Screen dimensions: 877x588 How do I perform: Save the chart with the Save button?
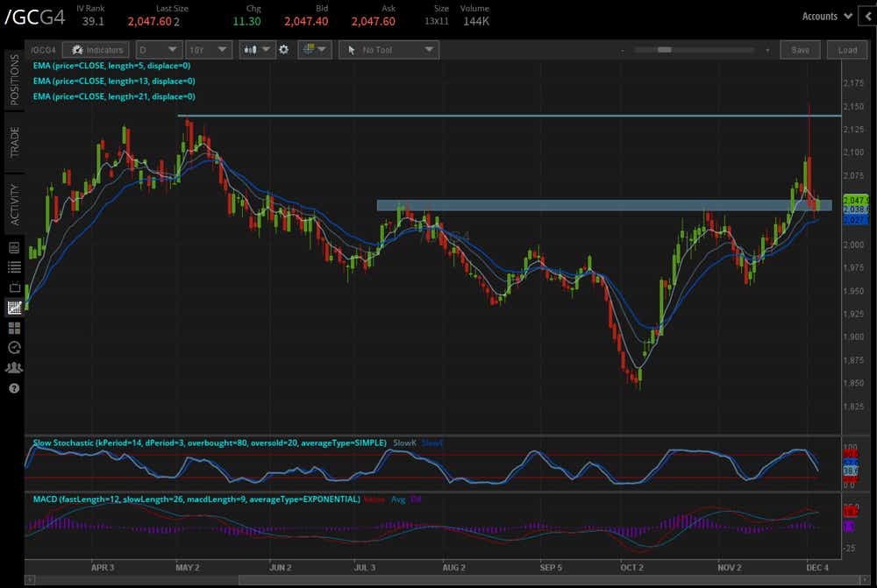tap(800, 50)
